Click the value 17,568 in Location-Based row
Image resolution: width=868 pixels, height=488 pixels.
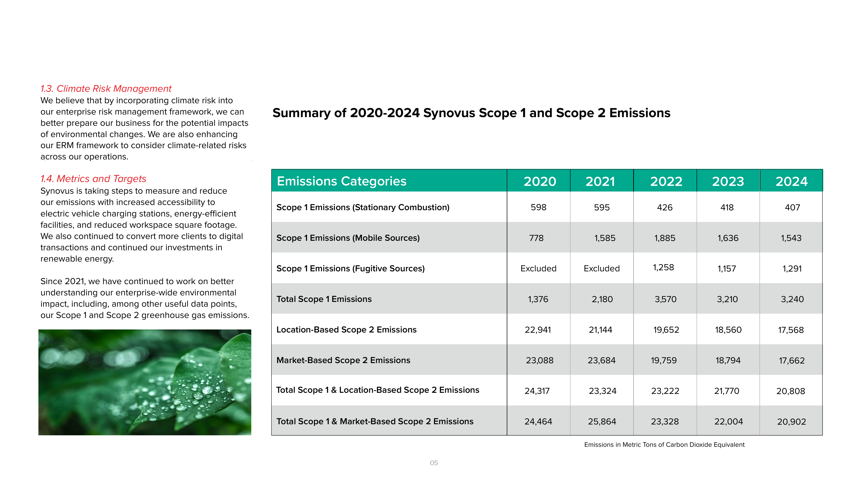click(x=791, y=330)
